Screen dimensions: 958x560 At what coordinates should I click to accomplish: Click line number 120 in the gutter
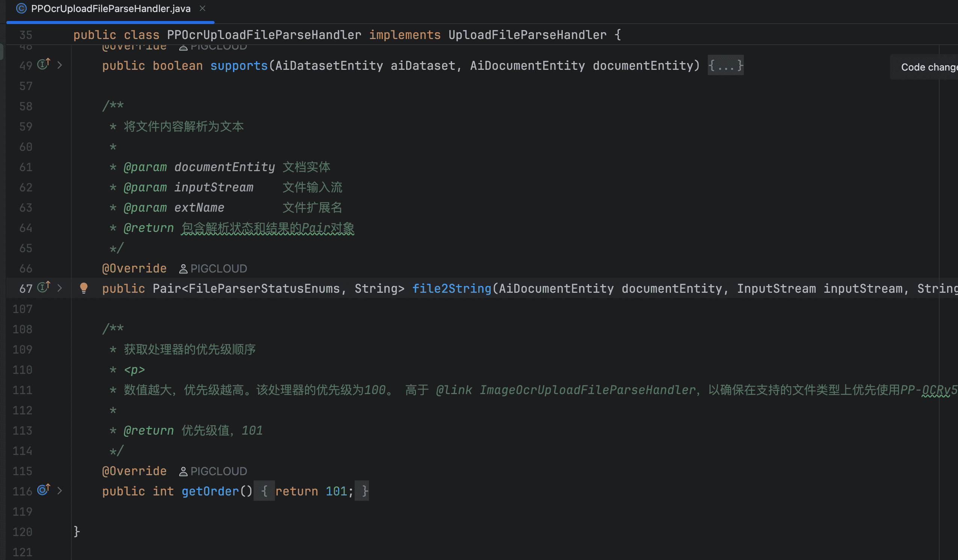click(23, 532)
